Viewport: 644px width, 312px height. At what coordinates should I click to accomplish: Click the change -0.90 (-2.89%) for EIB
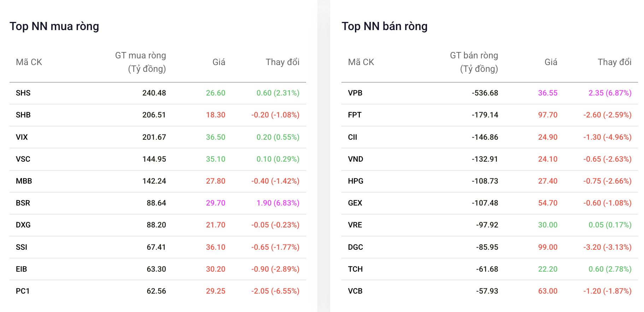tap(275, 269)
